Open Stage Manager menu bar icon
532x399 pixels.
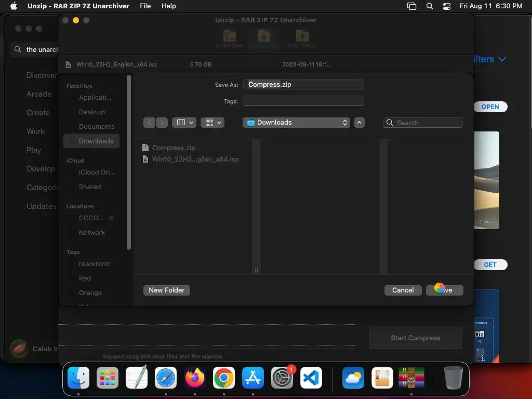point(411,6)
